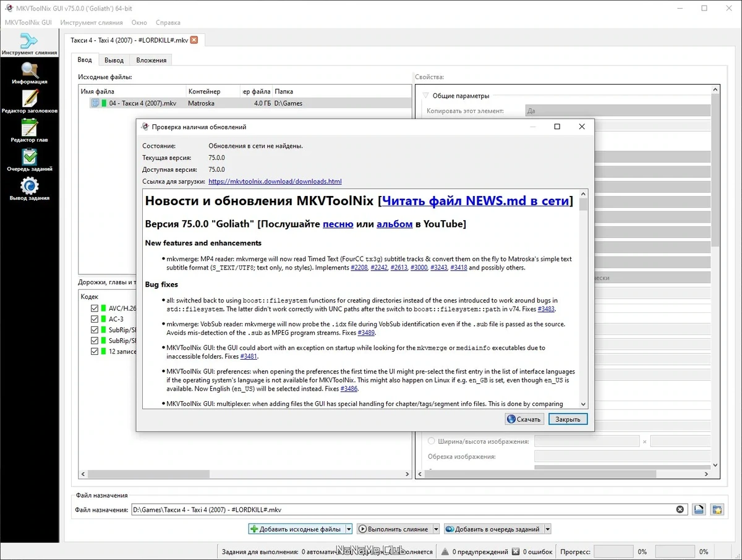
Task: Maximize the update check dialog window
Action: click(557, 127)
